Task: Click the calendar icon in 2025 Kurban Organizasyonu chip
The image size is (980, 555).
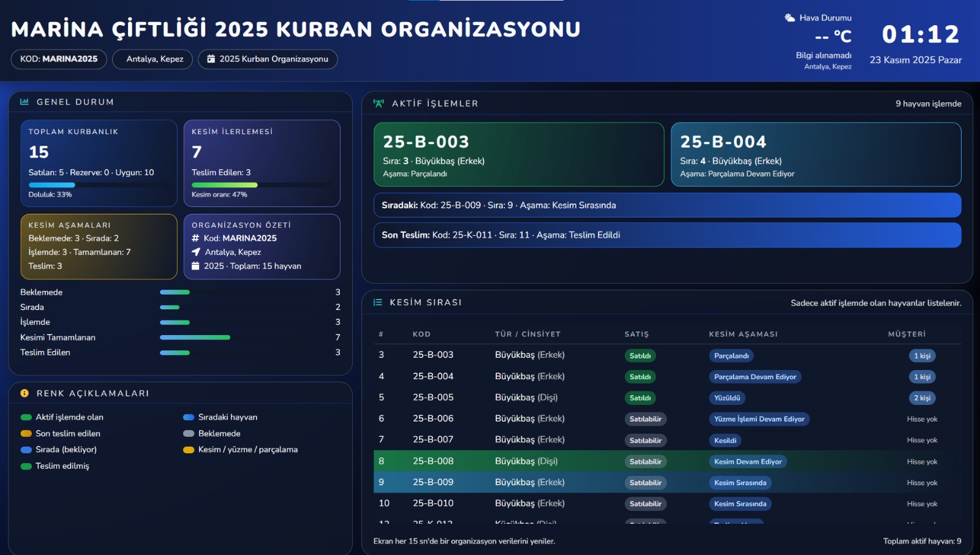Action: [x=211, y=59]
